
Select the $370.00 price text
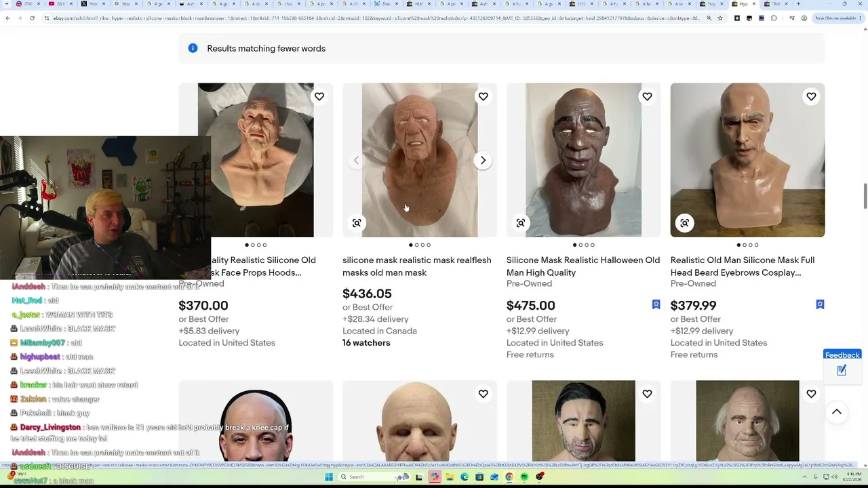tap(203, 306)
